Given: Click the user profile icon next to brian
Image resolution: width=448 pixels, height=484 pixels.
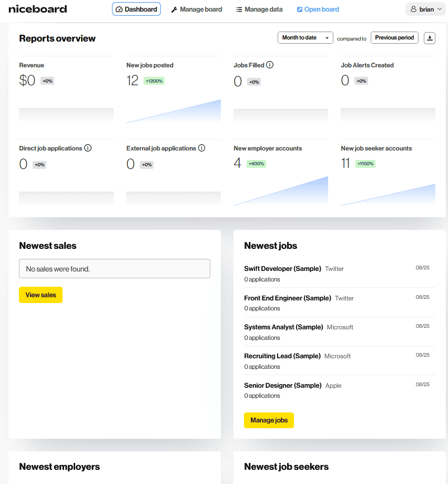Looking at the screenshot, I should click(413, 9).
